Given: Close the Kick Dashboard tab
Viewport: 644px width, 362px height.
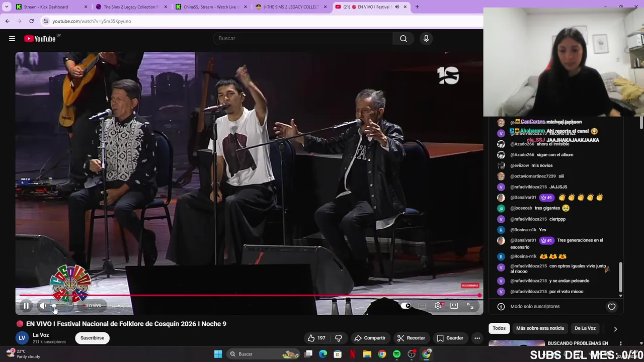Looking at the screenshot, I should coord(86,7).
